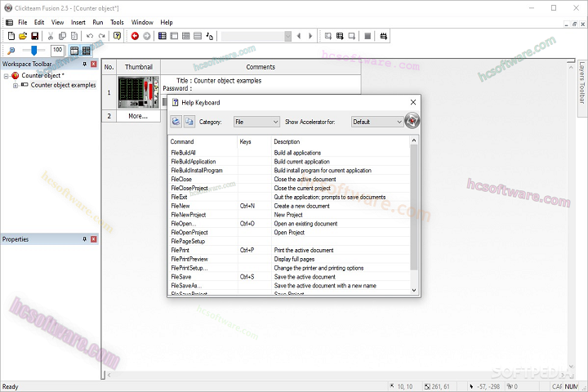The image size is (588, 392).
Task: Open the Event List Editor icon
Action: click(198, 36)
